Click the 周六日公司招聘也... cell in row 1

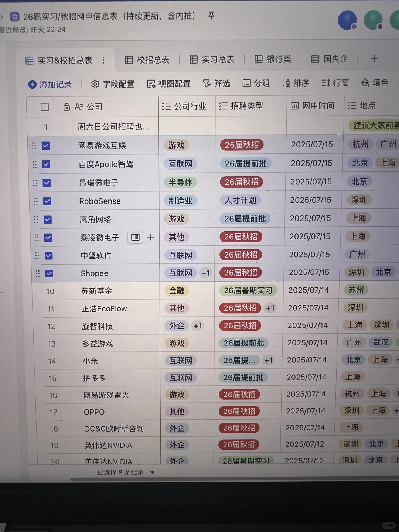(x=113, y=127)
